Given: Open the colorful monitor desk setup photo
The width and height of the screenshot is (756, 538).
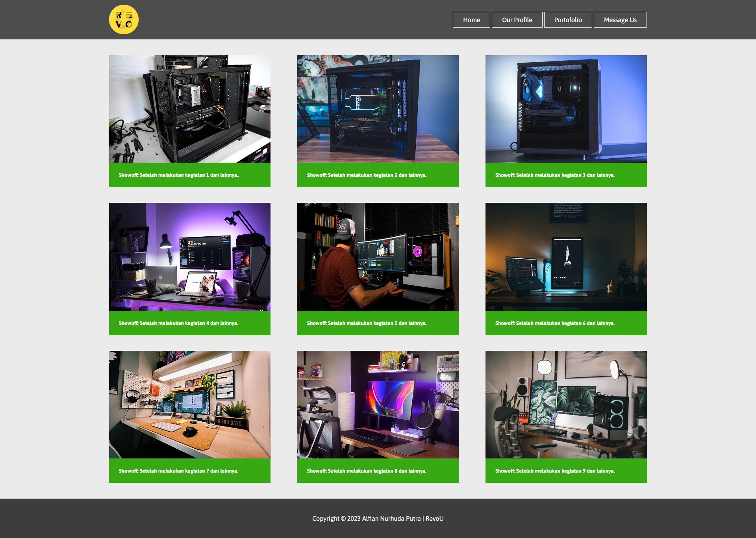Looking at the screenshot, I should coord(378,405).
